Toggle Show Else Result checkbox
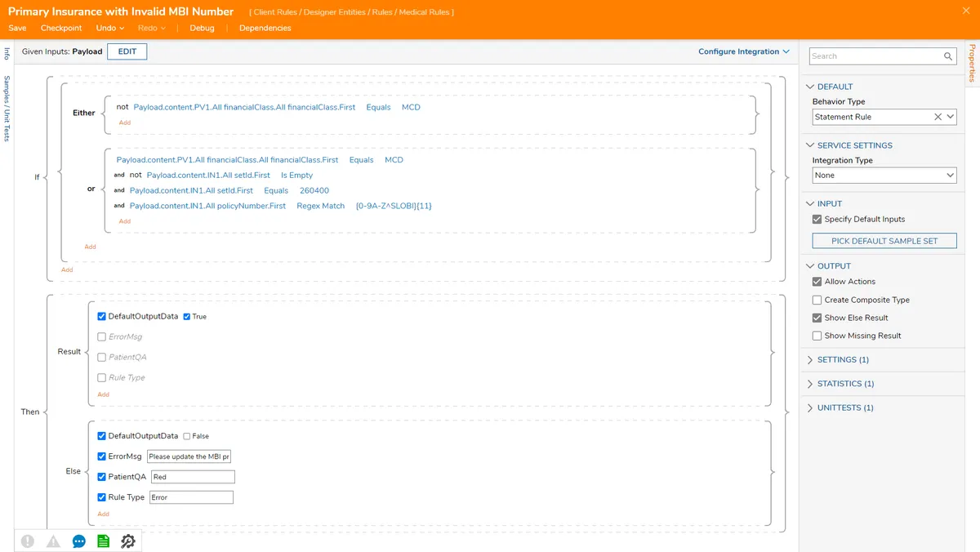980x552 pixels. (817, 318)
